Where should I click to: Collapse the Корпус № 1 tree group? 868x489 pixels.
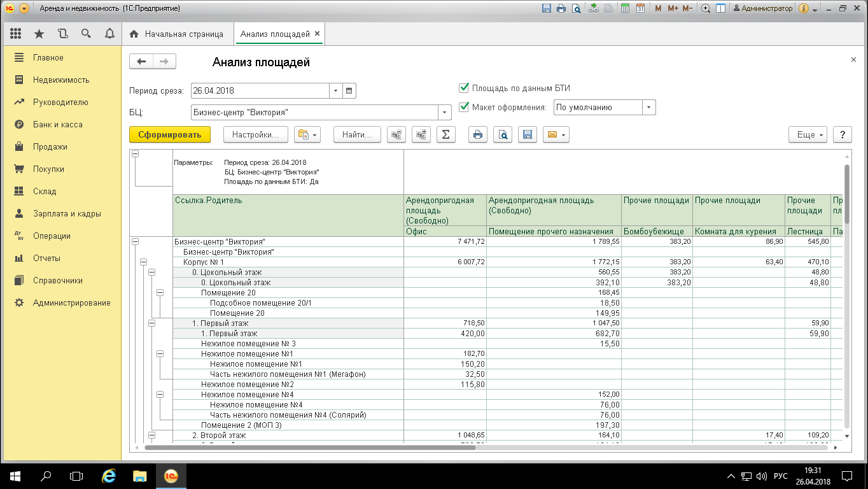(x=143, y=262)
